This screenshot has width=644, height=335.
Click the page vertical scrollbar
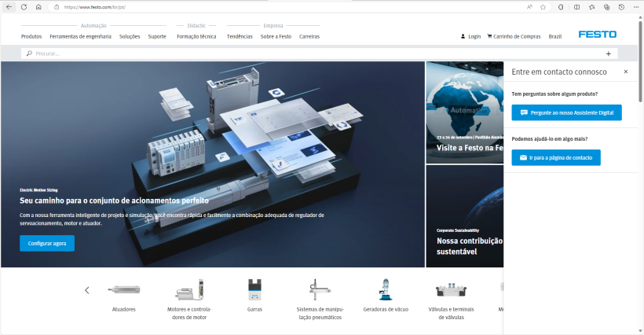640,61
